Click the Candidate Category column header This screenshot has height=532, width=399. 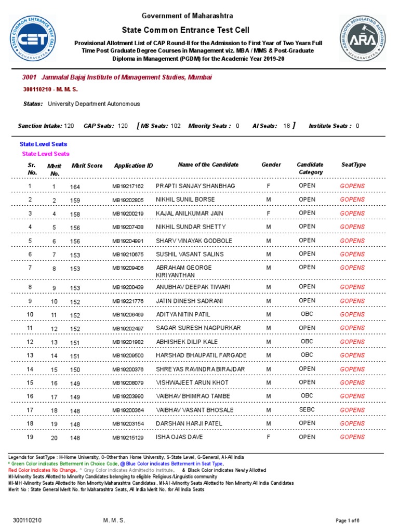tap(310, 168)
